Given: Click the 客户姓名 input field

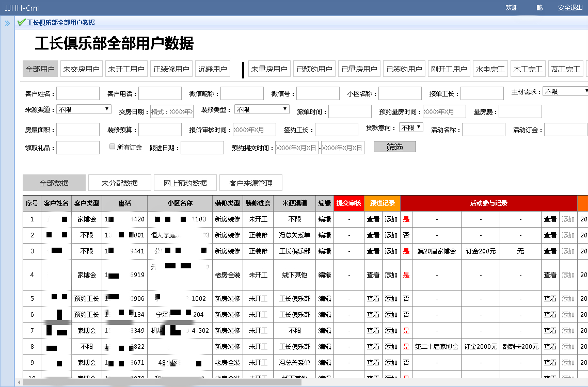Looking at the screenshot, I should pyautogui.click(x=78, y=93).
